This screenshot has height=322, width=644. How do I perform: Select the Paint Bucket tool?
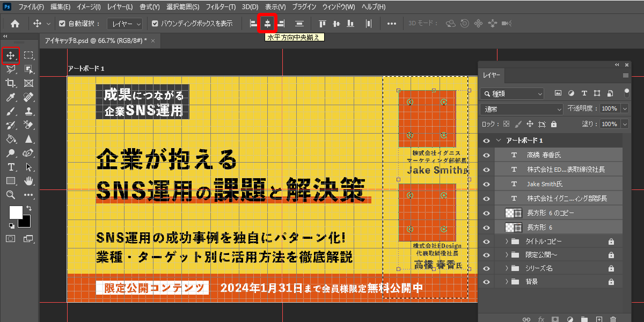click(11, 139)
